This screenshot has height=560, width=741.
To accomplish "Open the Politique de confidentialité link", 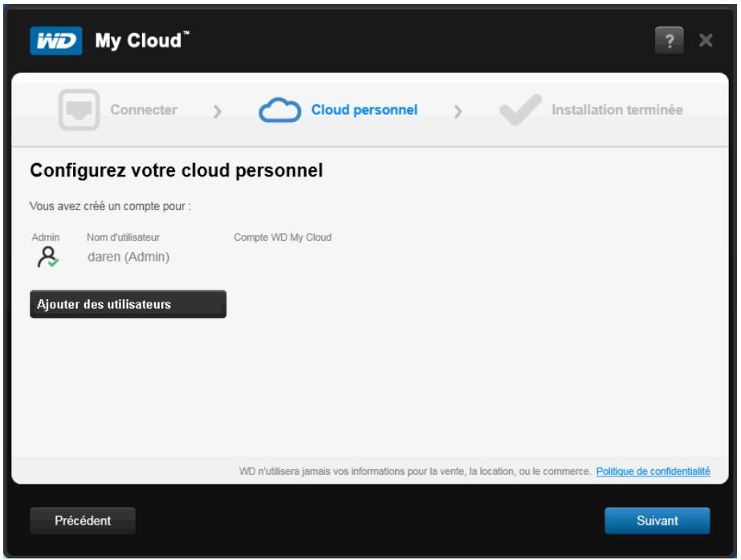I will pyautogui.click(x=653, y=471).
